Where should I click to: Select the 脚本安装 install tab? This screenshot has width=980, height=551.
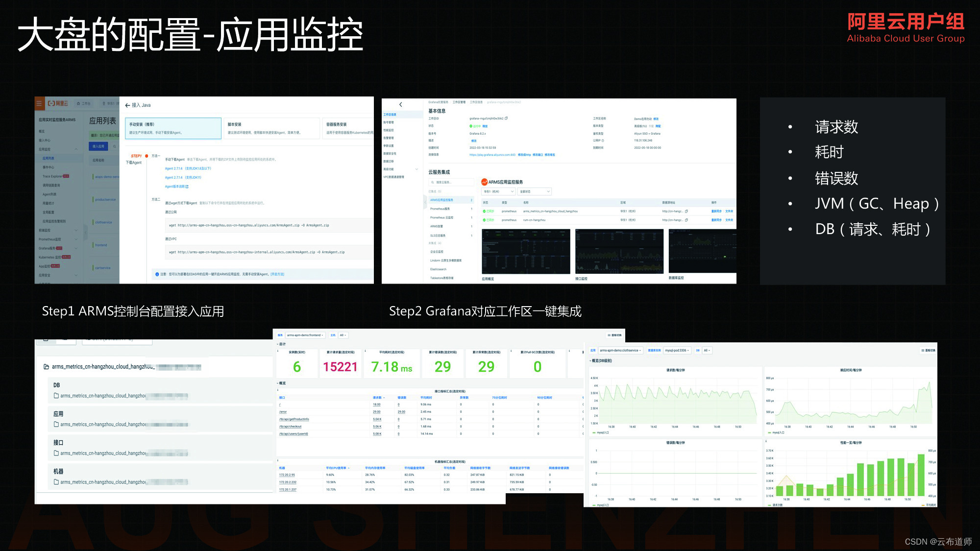(x=272, y=128)
